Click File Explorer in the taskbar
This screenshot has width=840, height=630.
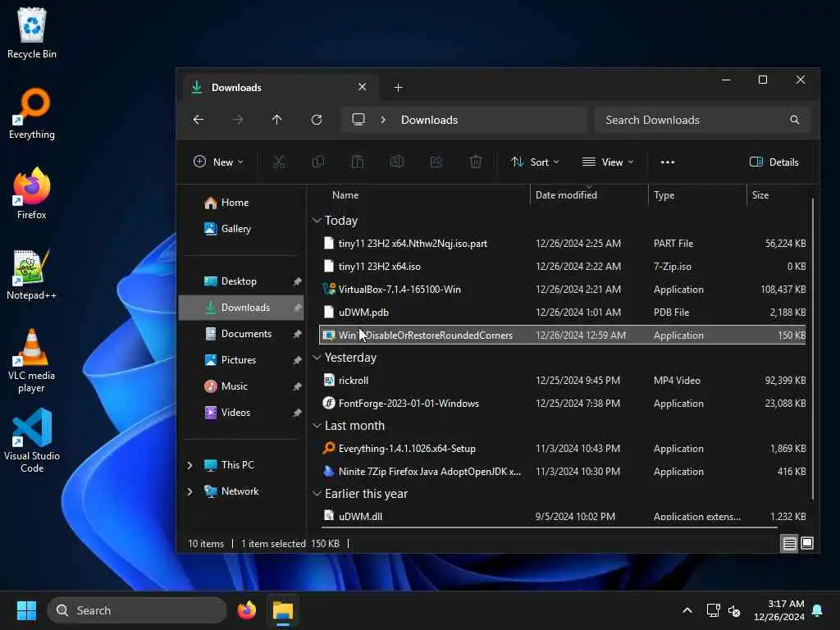(283, 610)
